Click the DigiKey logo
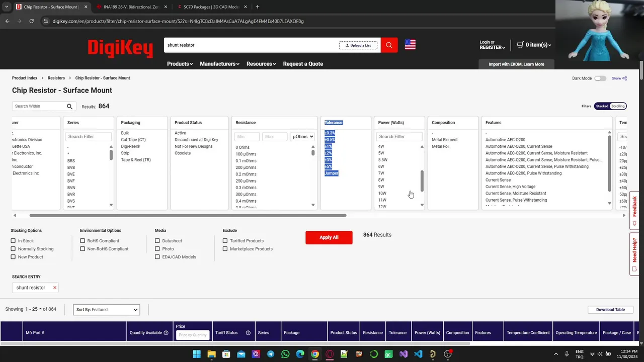This screenshot has height=362, width=644. point(120,48)
